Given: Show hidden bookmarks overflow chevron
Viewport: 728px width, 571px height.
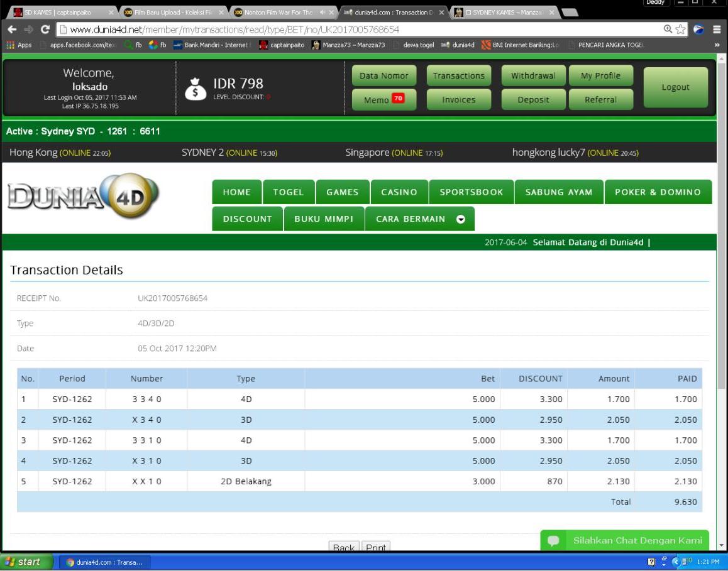Looking at the screenshot, I should [x=717, y=45].
